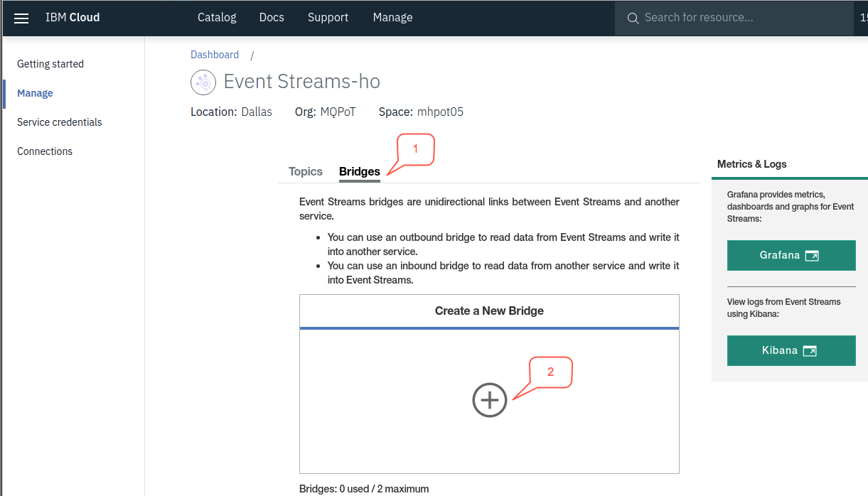Click the Kibana external link icon
This screenshot has width=868, height=496.
click(810, 351)
